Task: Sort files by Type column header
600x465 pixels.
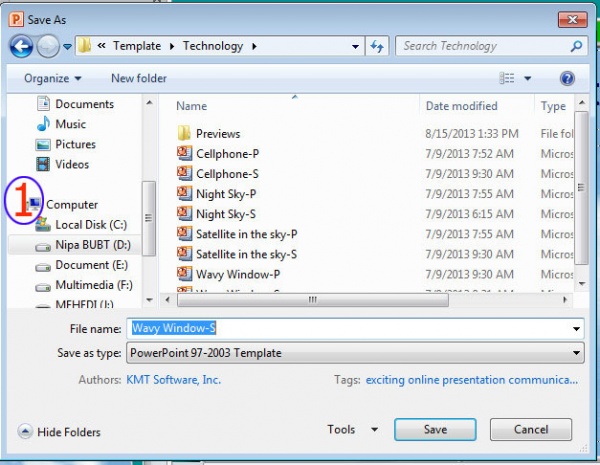Action: coord(553,106)
